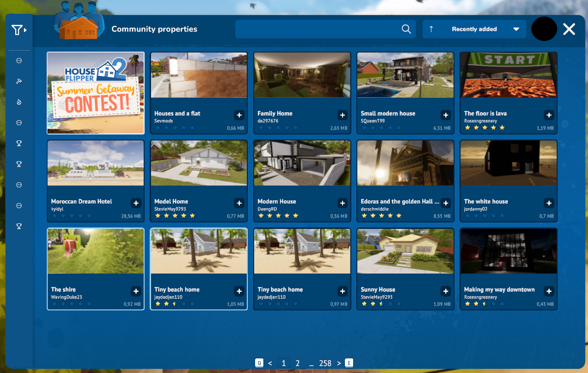Click author name Sevmods

click(163, 121)
